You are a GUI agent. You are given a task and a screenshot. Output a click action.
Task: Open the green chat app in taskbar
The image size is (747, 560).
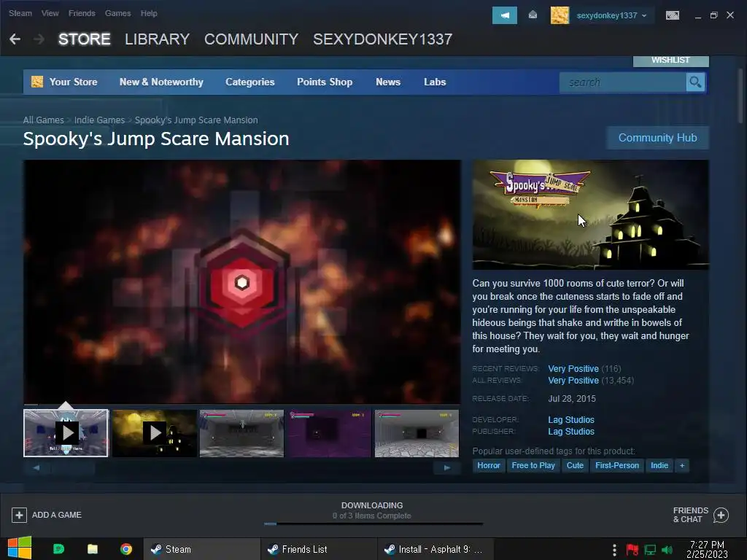(58, 549)
